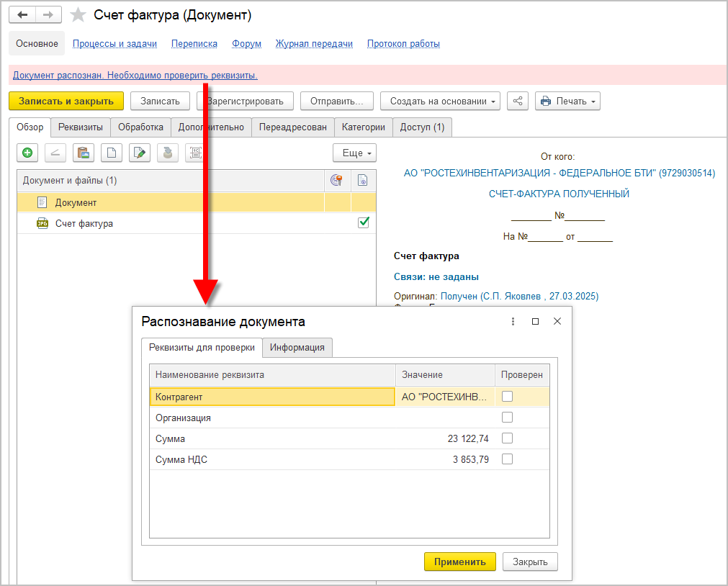Click the green add file icon

(x=27, y=153)
